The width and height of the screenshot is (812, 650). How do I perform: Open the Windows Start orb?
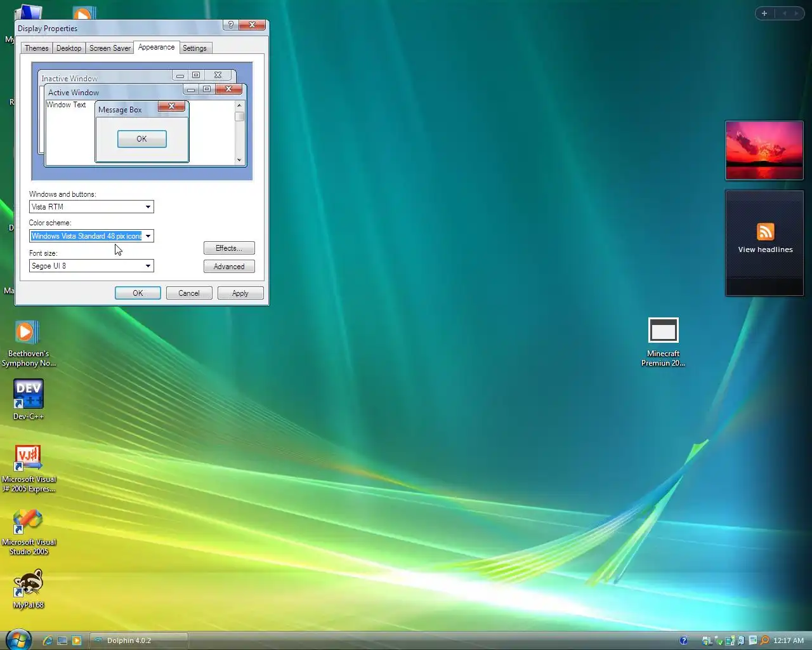tap(18, 640)
